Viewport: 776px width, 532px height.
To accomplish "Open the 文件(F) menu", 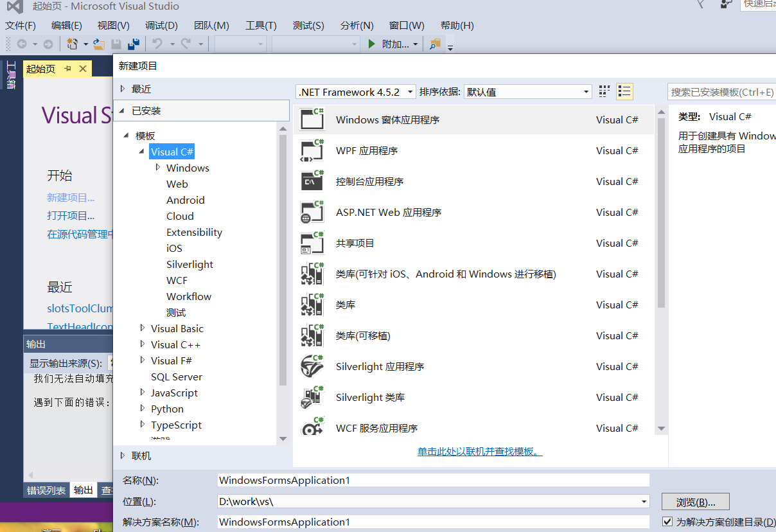I will [x=21, y=26].
